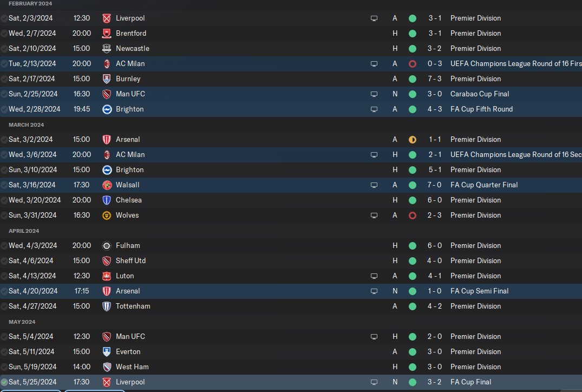Screen dimensions: 582x392
Task: Click the Tottenham club badge icon
Action: 107,306
